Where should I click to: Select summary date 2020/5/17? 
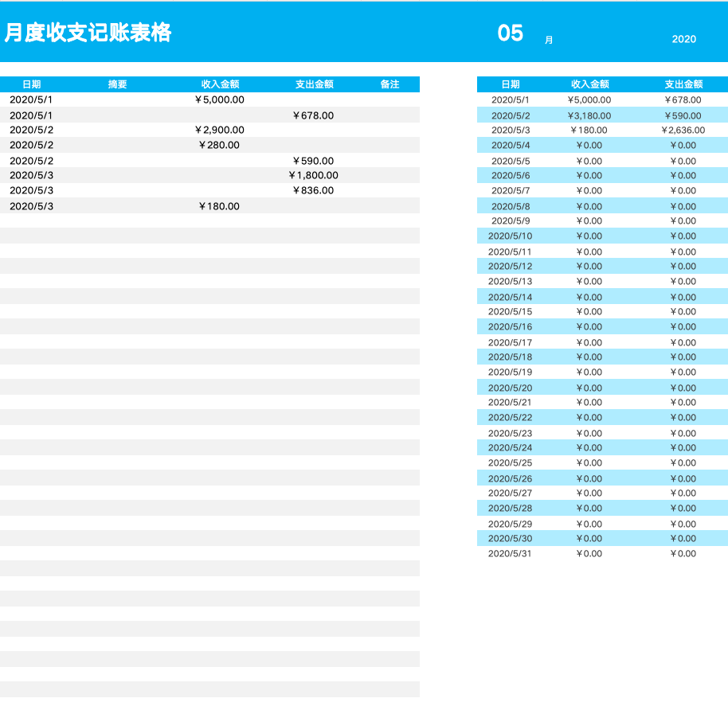(511, 343)
